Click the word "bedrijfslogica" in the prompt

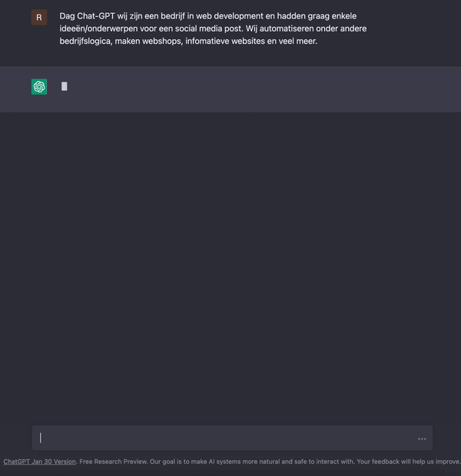click(86, 41)
